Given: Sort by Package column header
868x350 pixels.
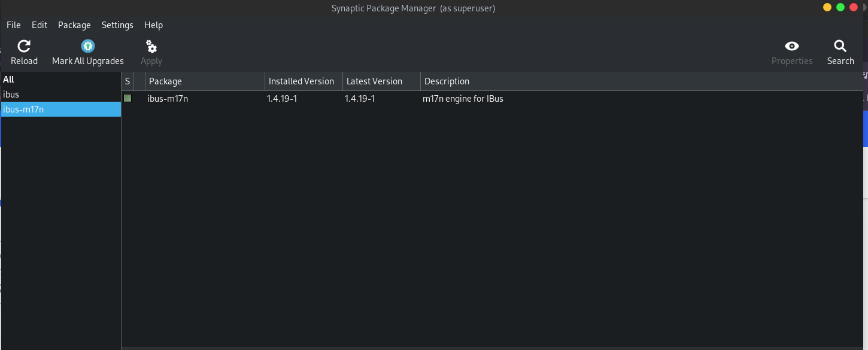Looking at the screenshot, I should click(x=205, y=81).
